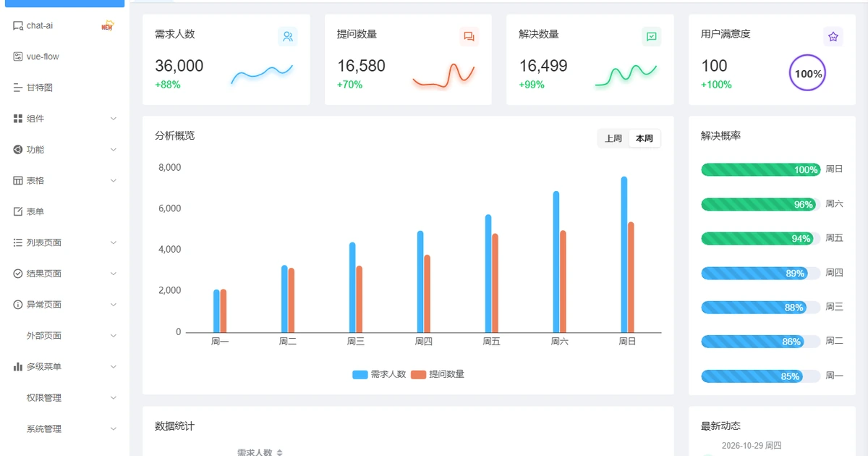The image size is (868, 456).
Task: Open the 权限管理 menu label
Action: pyautogui.click(x=44, y=398)
